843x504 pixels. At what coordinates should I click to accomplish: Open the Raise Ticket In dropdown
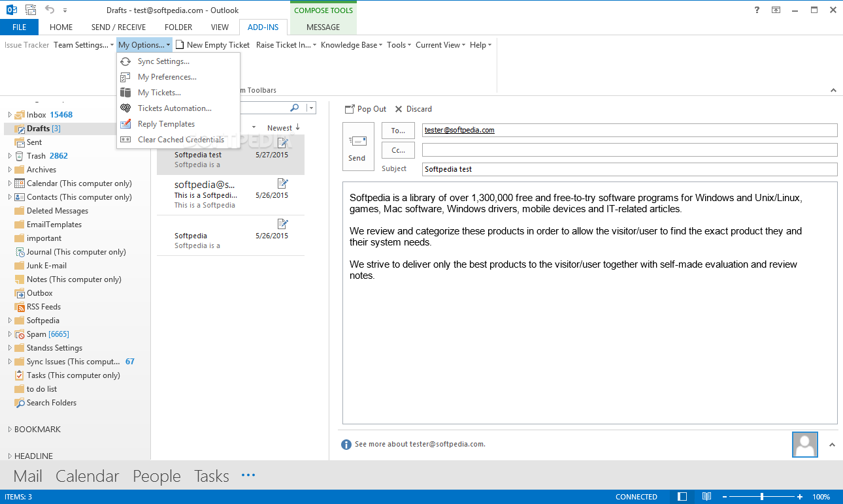pyautogui.click(x=286, y=45)
